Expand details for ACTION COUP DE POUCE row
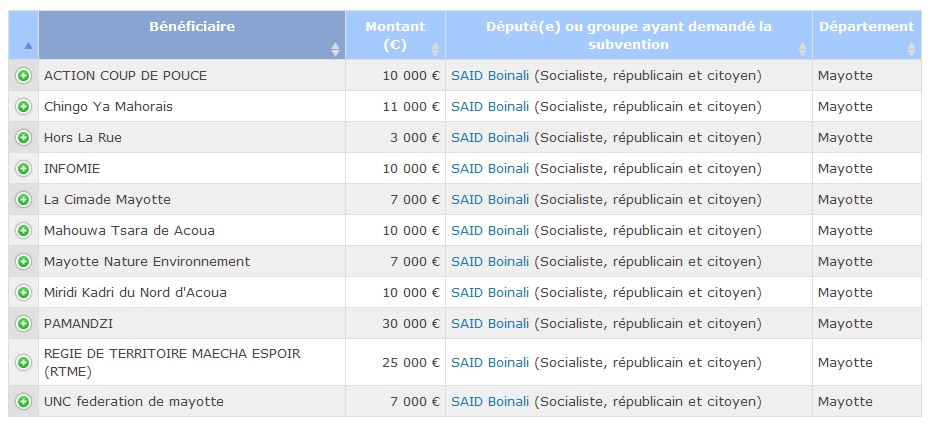This screenshot has width=931, height=430. (x=23, y=76)
